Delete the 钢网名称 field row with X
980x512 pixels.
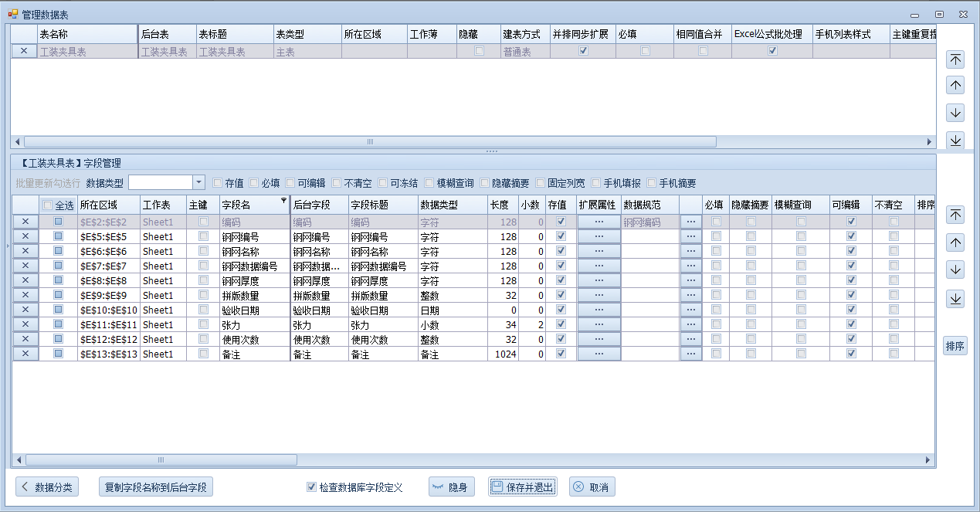point(25,251)
